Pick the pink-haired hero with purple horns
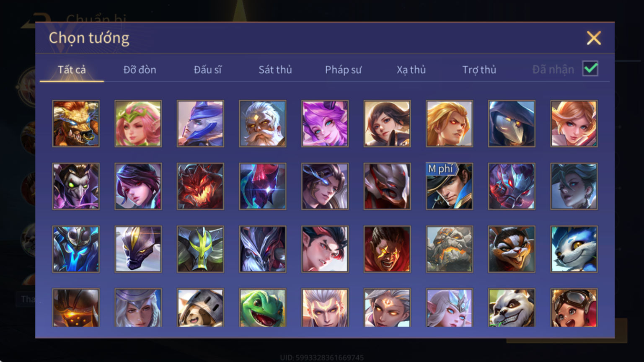The height and width of the screenshot is (362, 644). [x=325, y=124]
